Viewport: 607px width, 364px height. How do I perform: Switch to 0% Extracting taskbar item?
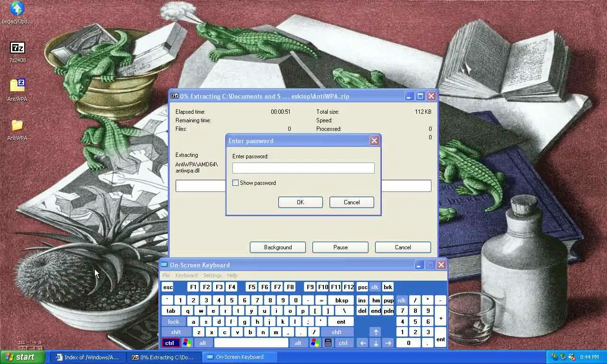click(x=164, y=357)
